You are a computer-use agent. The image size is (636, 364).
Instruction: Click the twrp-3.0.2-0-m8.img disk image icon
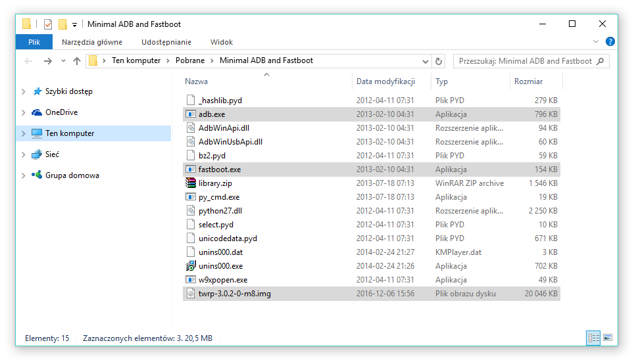(191, 294)
